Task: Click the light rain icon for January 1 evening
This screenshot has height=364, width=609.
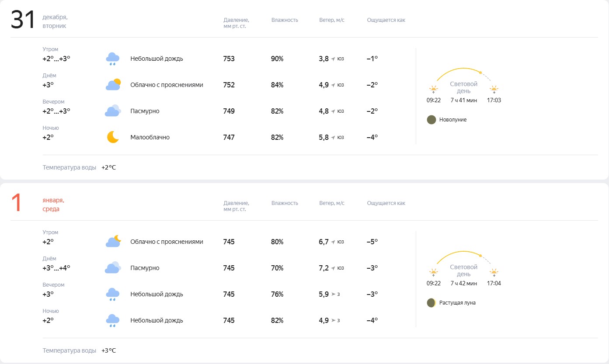Action: coord(113,295)
